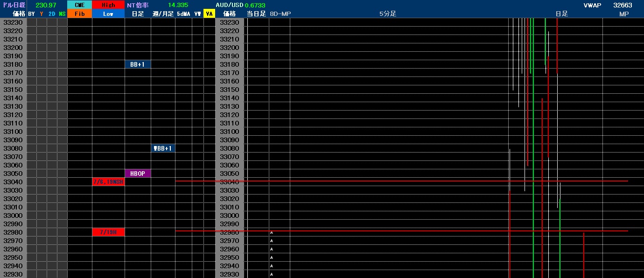
Task: Select the 14.335 NT ratio value
Action: pyautogui.click(x=178, y=5)
